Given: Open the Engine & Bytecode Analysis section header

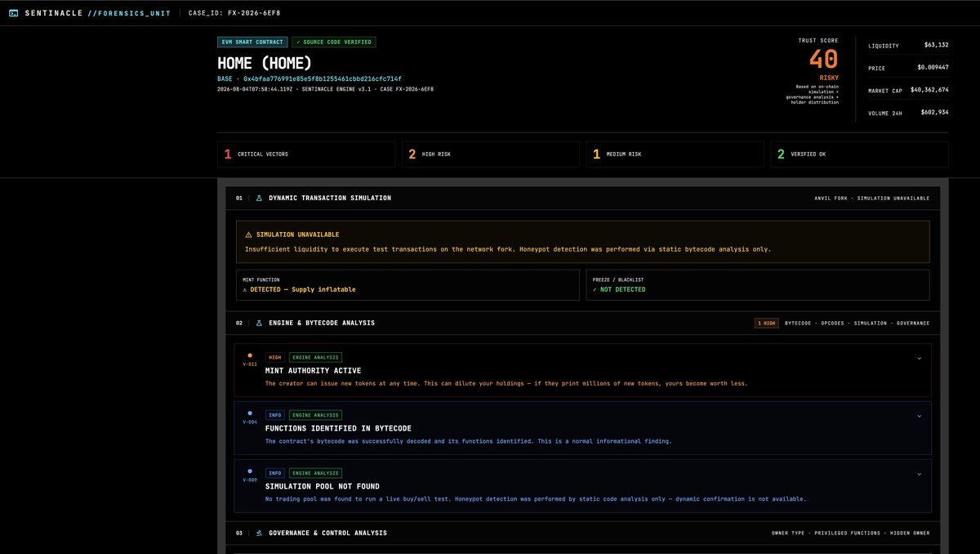Looking at the screenshot, I should point(583,323).
